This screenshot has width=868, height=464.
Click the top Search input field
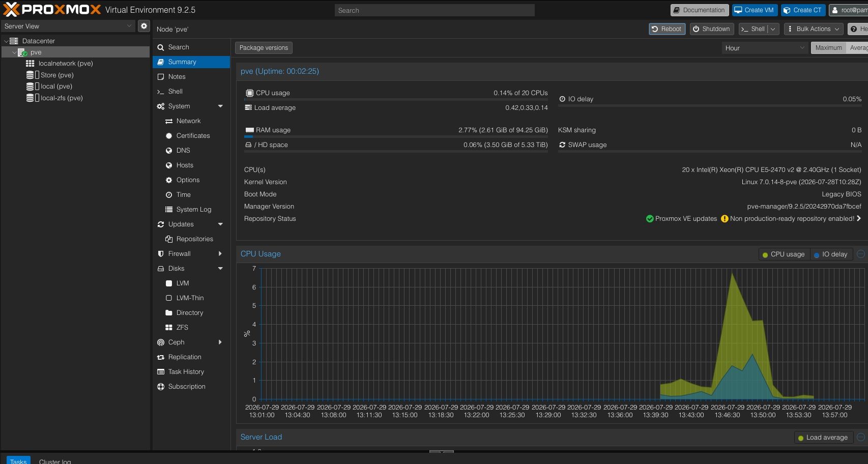(435, 10)
